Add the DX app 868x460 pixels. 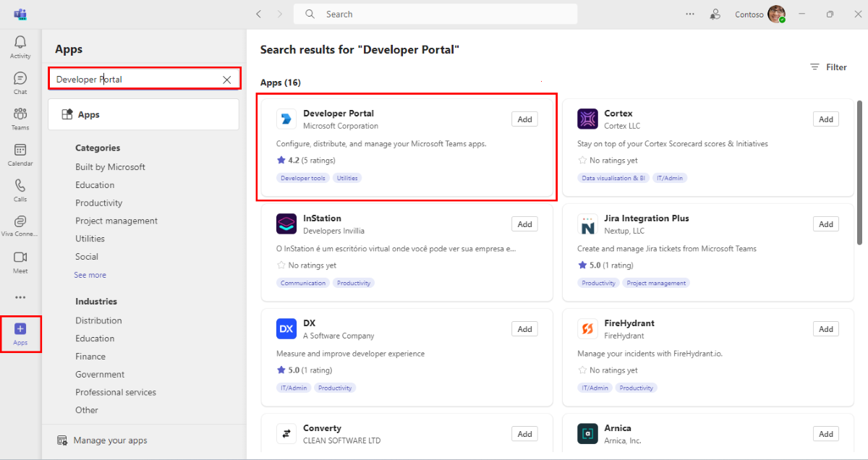coord(524,329)
